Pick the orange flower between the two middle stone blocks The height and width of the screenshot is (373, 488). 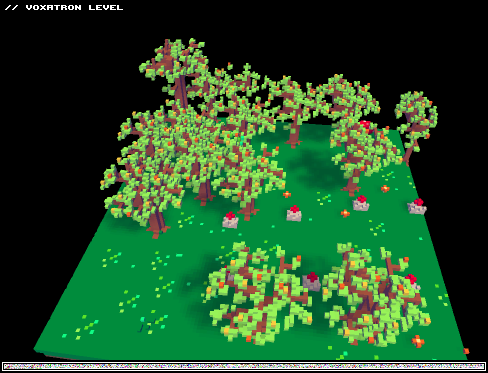click(345, 213)
